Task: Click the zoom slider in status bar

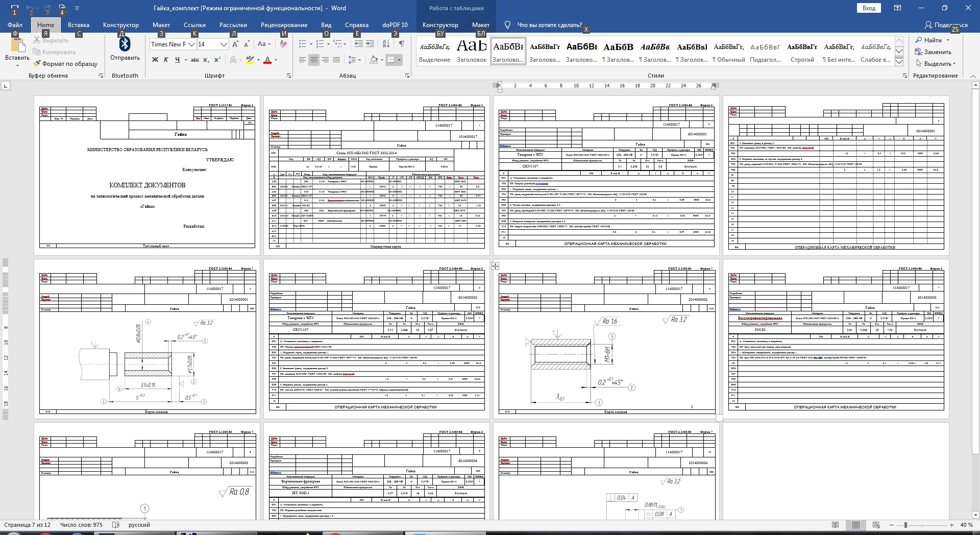Action: click(x=905, y=525)
